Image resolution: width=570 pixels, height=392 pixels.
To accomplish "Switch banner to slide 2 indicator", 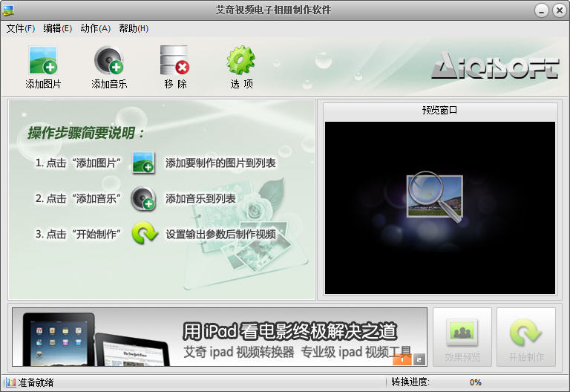I will [x=419, y=359].
